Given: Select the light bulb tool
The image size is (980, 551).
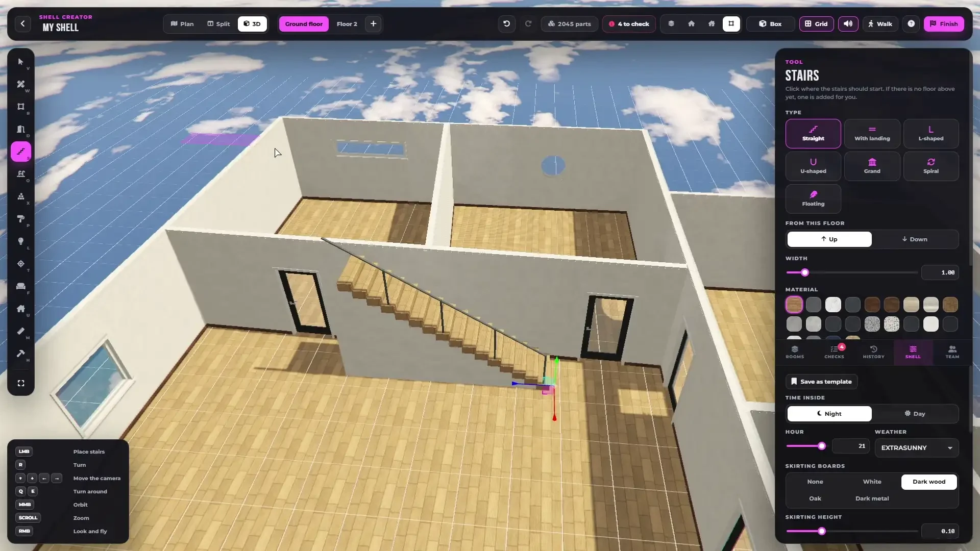Looking at the screenshot, I should 21,241.
